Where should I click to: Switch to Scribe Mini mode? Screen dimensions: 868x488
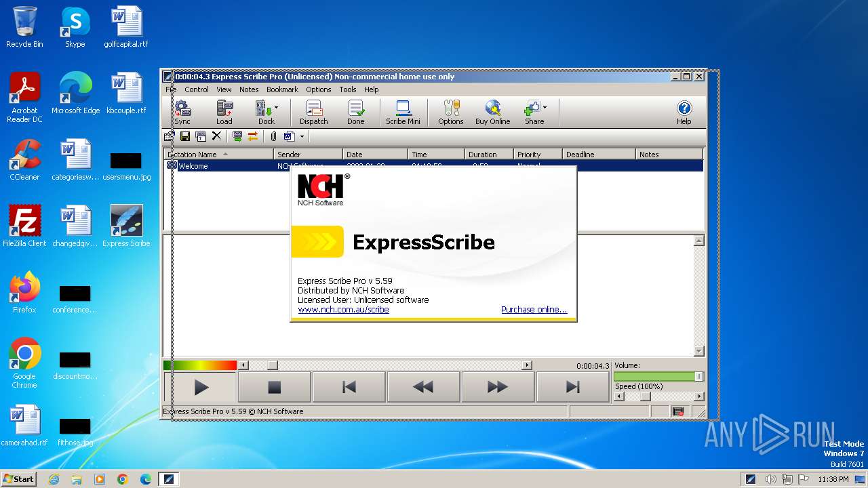pos(403,113)
